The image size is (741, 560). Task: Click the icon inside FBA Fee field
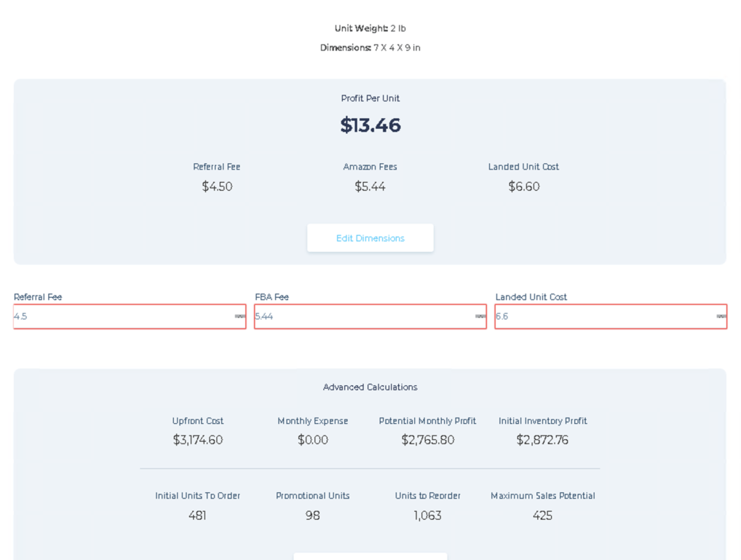tap(480, 317)
